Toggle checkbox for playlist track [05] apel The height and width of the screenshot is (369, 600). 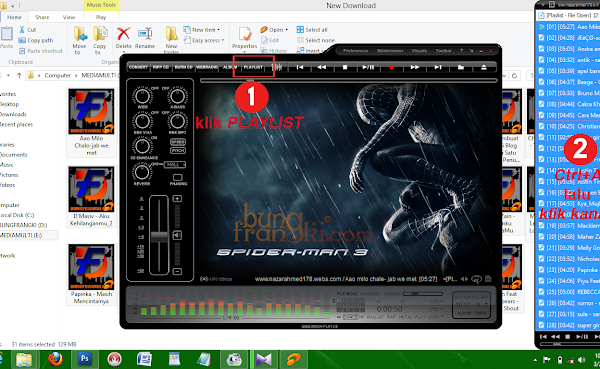click(x=541, y=71)
